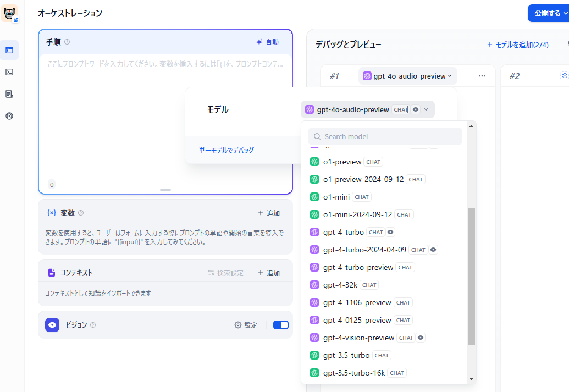This screenshot has height=392, width=569.
Task: Click the #1 panel label
Action: [334, 76]
